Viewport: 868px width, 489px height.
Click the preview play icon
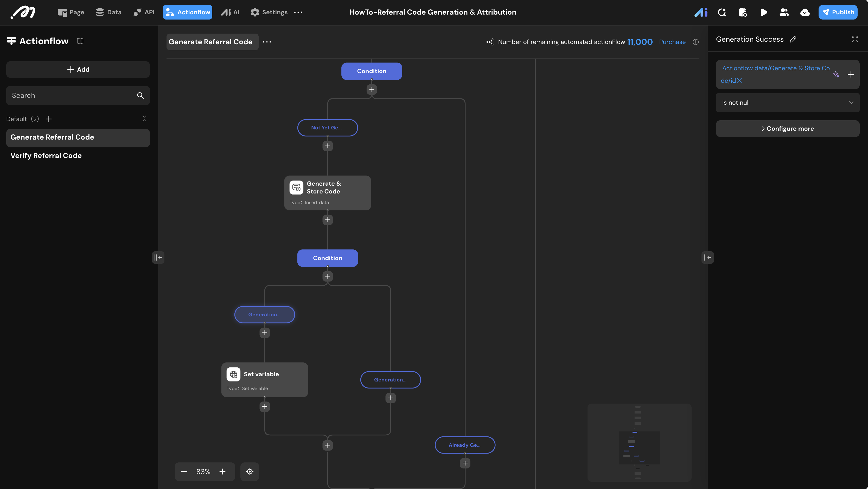(x=764, y=12)
